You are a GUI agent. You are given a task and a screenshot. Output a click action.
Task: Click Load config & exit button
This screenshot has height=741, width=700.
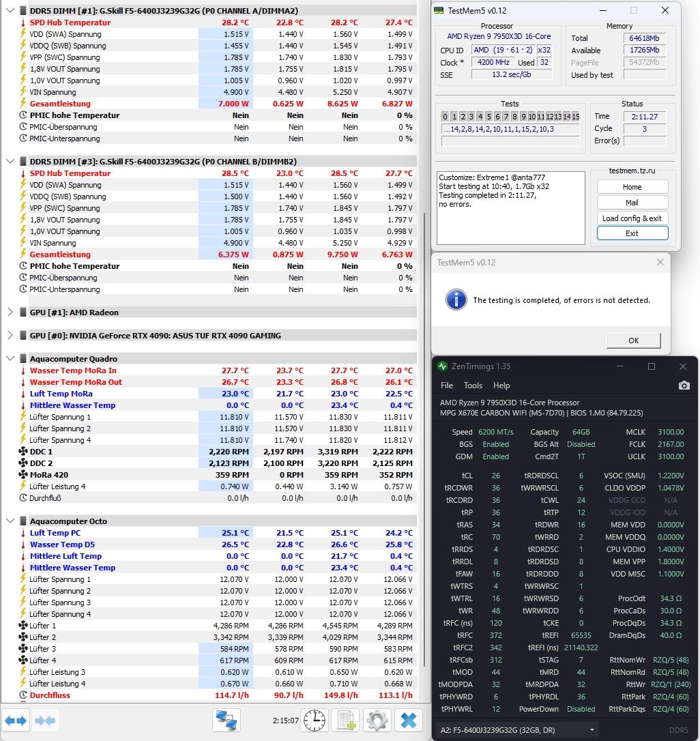click(632, 218)
